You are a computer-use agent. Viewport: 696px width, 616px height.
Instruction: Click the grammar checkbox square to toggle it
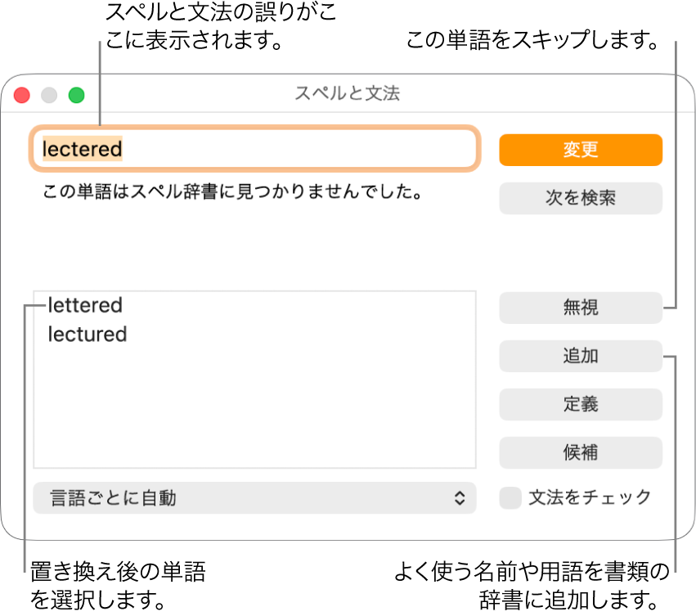pyautogui.click(x=509, y=497)
